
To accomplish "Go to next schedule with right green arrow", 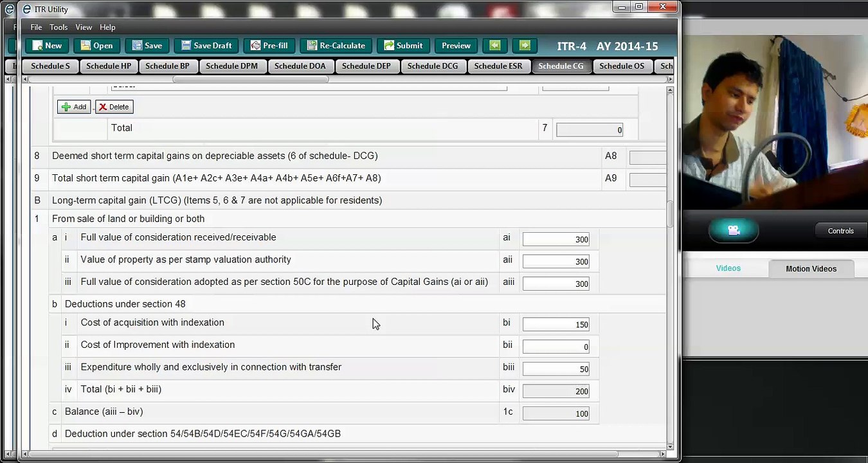I will click(525, 46).
